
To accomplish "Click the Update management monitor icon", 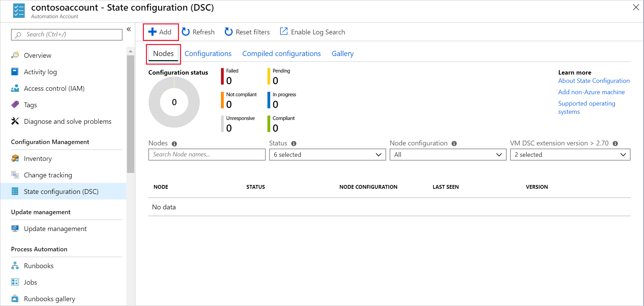I will (x=15, y=228).
